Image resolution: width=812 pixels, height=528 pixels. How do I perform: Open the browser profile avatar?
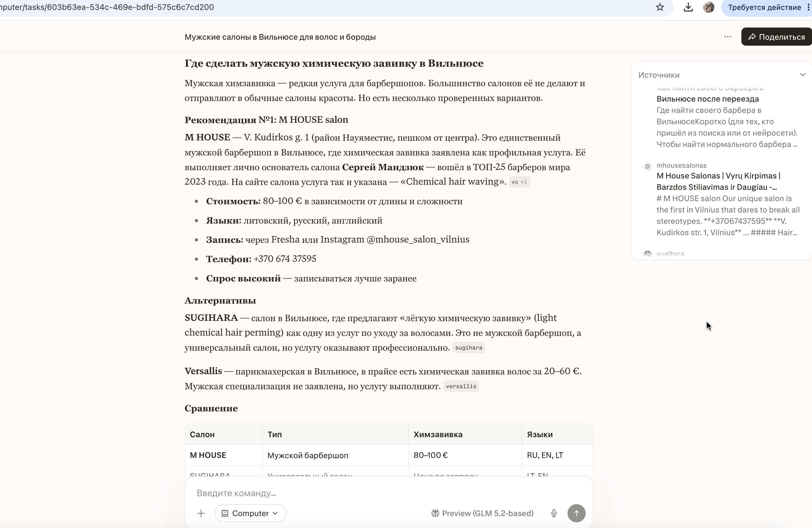(709, 7)
